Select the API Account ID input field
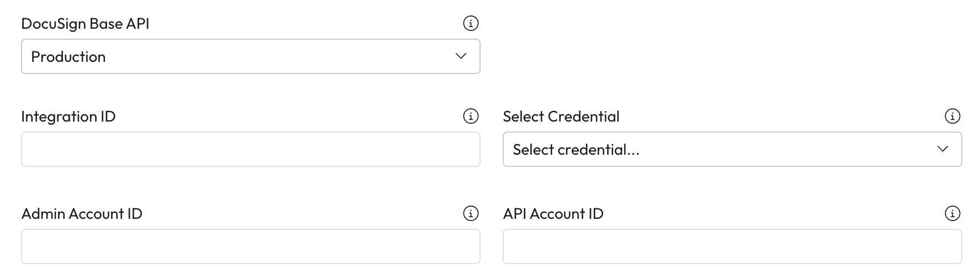This screenshot has height=273, width=980. 732,246
